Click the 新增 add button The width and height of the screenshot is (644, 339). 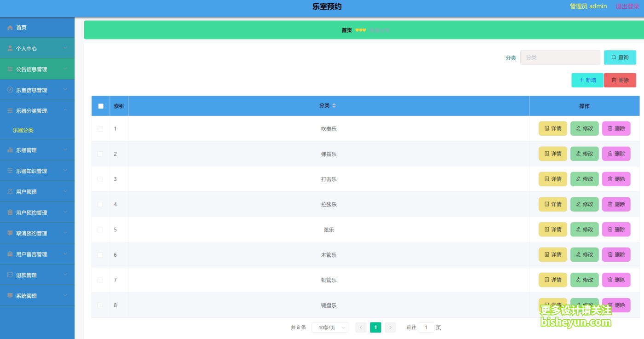click(587, 80)
